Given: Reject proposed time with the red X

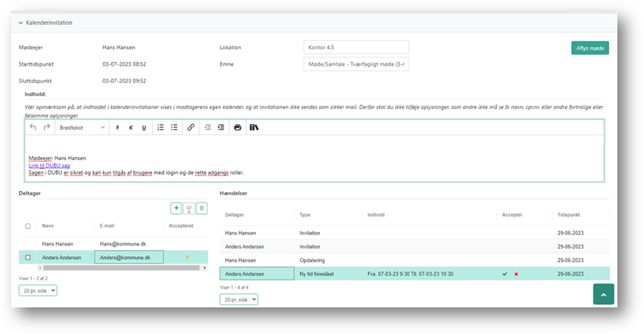Looking at the screenshot, I should [x=516, y=274].
